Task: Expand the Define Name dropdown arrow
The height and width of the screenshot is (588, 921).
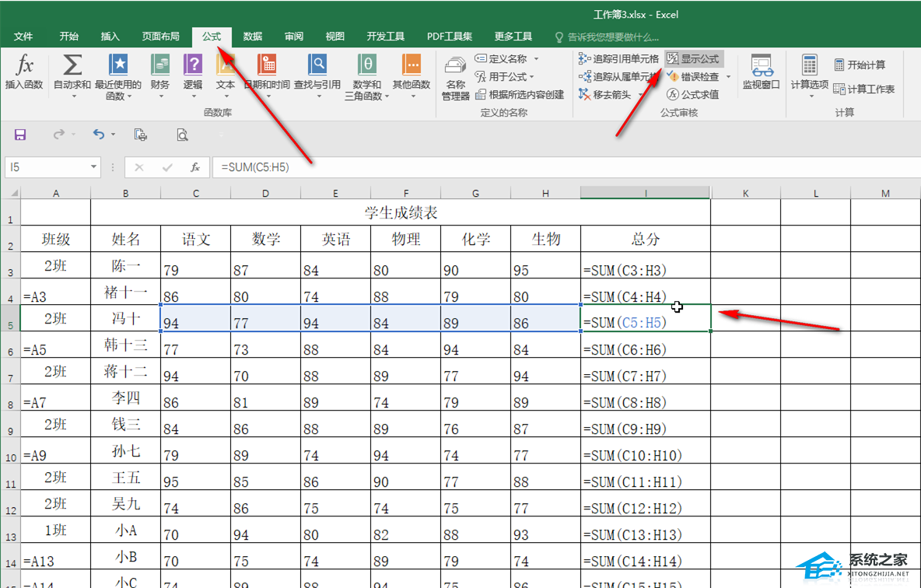Action: click(x=536, y=59)
